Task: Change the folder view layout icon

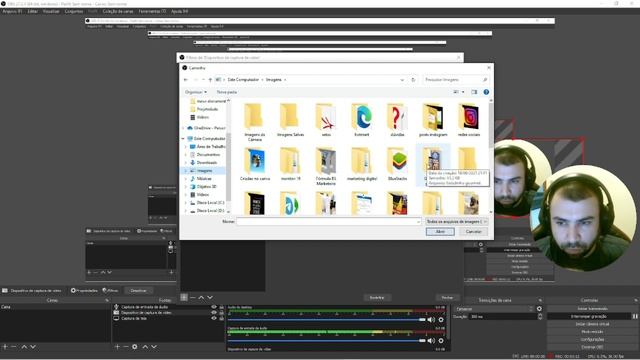Action: pyautogui.click(x=456, y=92)
